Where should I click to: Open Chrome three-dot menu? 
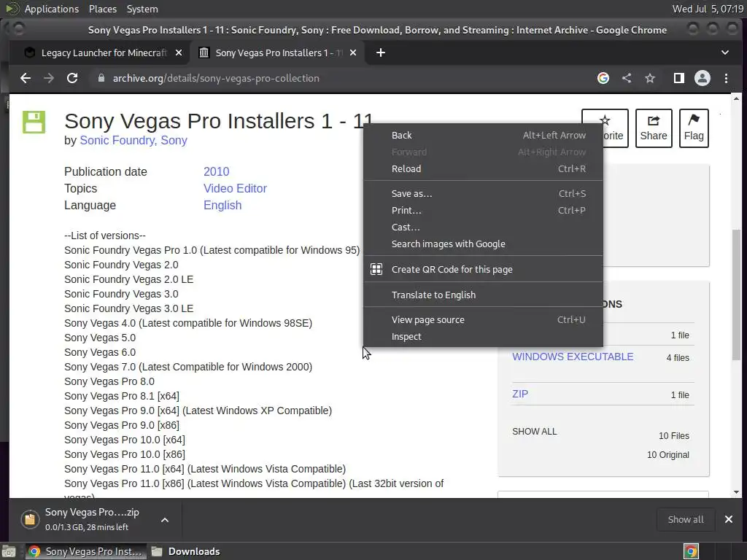tap(726, 78)
